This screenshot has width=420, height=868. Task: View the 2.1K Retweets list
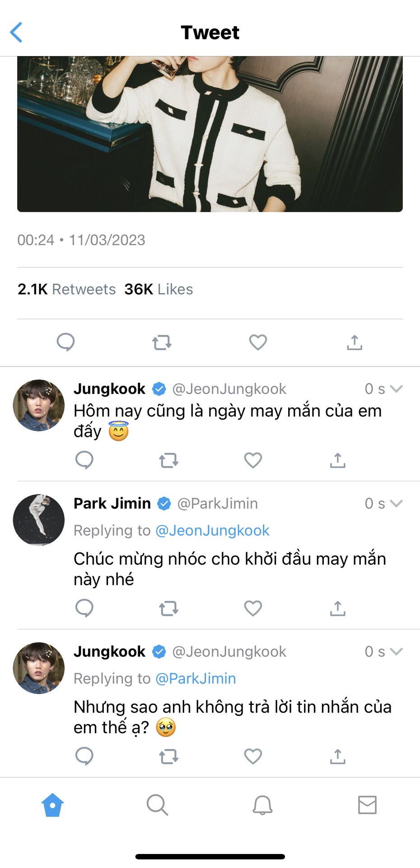pos(67,289)
